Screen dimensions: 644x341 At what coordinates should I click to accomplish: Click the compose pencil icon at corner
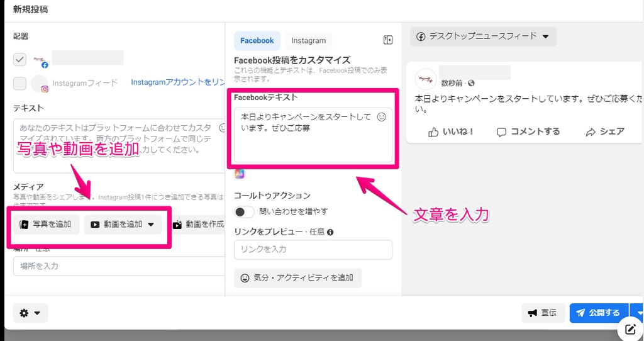pos(630,329)
